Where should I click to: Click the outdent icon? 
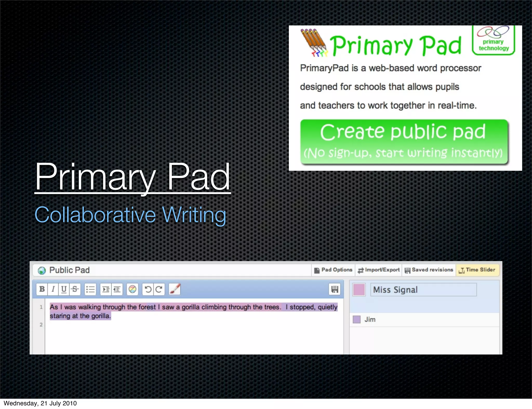(x=117, y=289)
